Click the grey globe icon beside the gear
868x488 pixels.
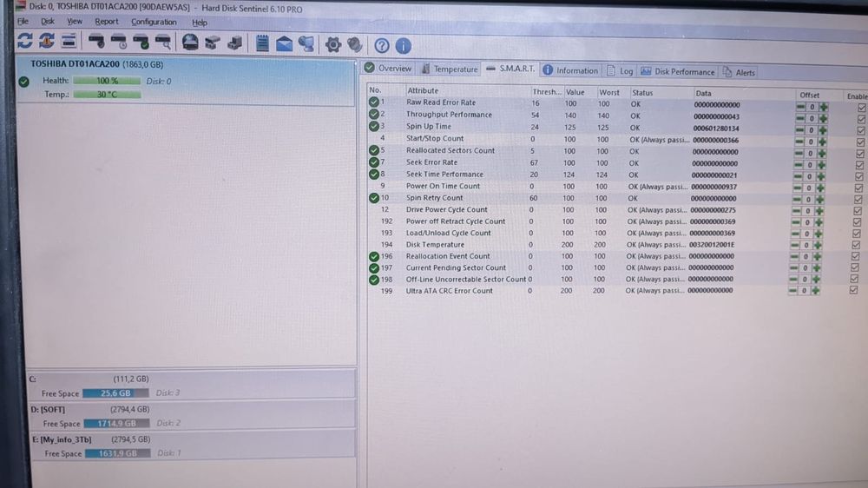point(355,45)
